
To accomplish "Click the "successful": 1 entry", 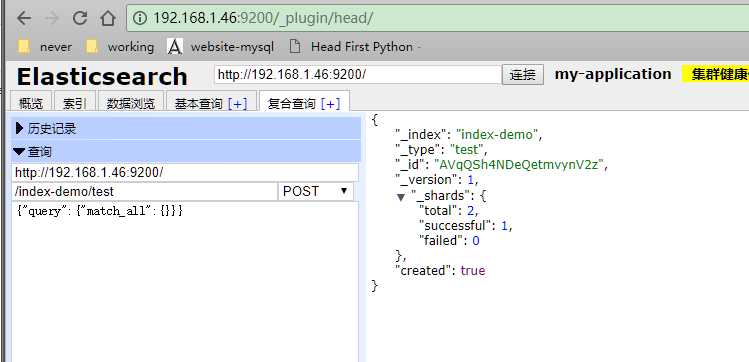I will pos(465,225).
